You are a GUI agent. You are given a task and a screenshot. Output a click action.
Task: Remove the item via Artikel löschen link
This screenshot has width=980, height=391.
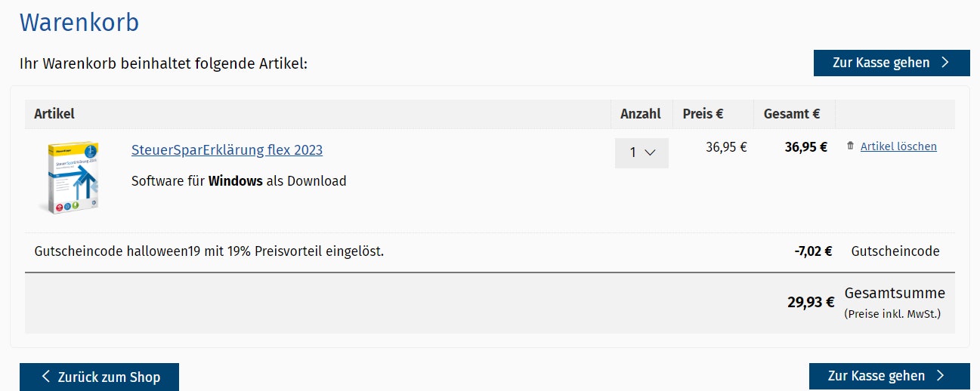(898, 146)
